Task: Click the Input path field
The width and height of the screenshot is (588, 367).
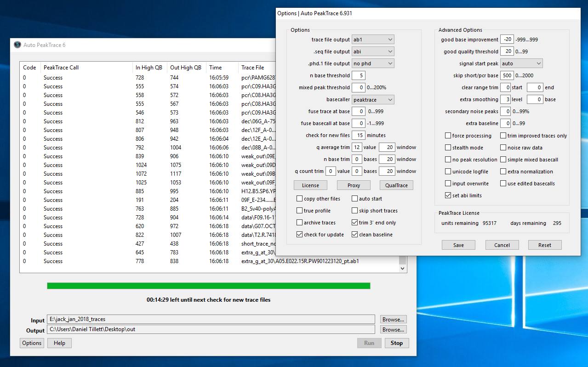Action: [x=211, y=319]
